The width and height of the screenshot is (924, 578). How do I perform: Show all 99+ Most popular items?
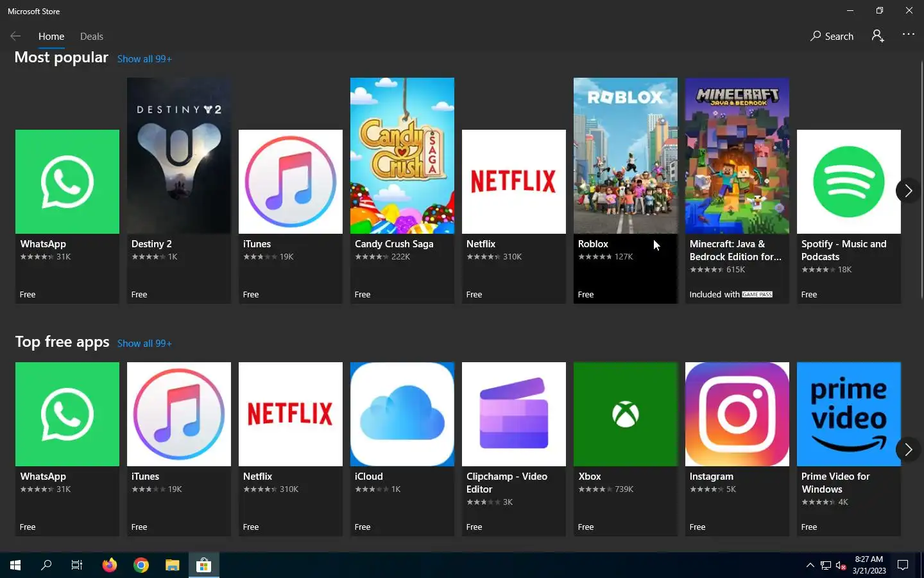click(x=144, y=59)
